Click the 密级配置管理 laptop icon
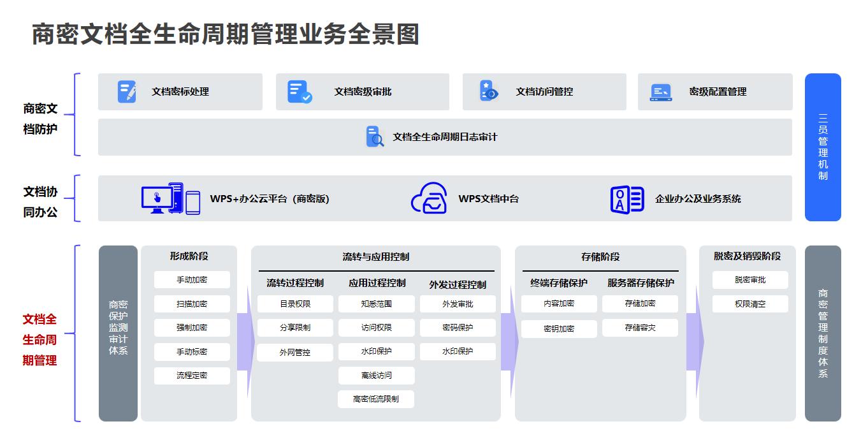Image resolution: width=868 pixels, height=440 pixels. pos(660,92)
